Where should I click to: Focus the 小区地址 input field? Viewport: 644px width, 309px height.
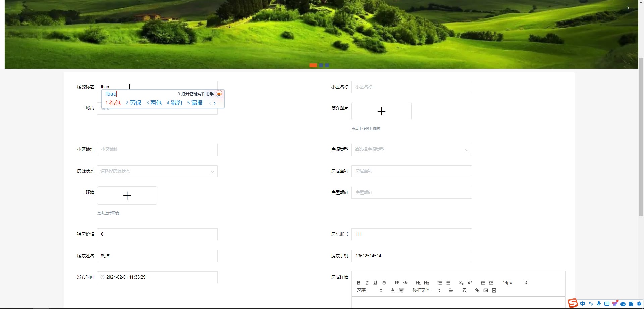157,150
